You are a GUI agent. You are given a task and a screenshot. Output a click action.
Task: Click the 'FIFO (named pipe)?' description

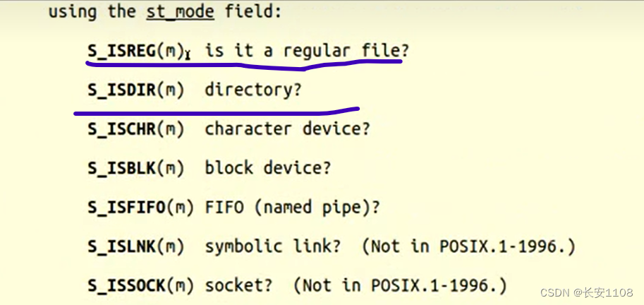292,208
